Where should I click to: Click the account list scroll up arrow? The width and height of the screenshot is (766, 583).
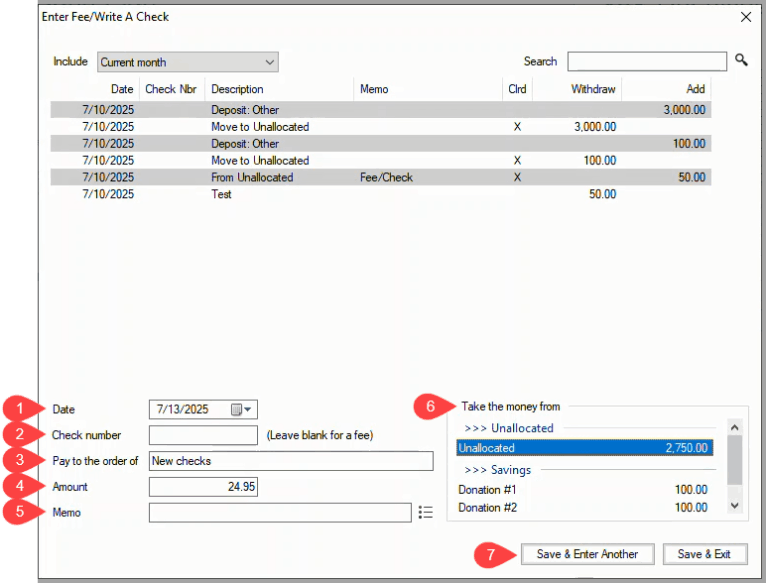click(734, 428)
